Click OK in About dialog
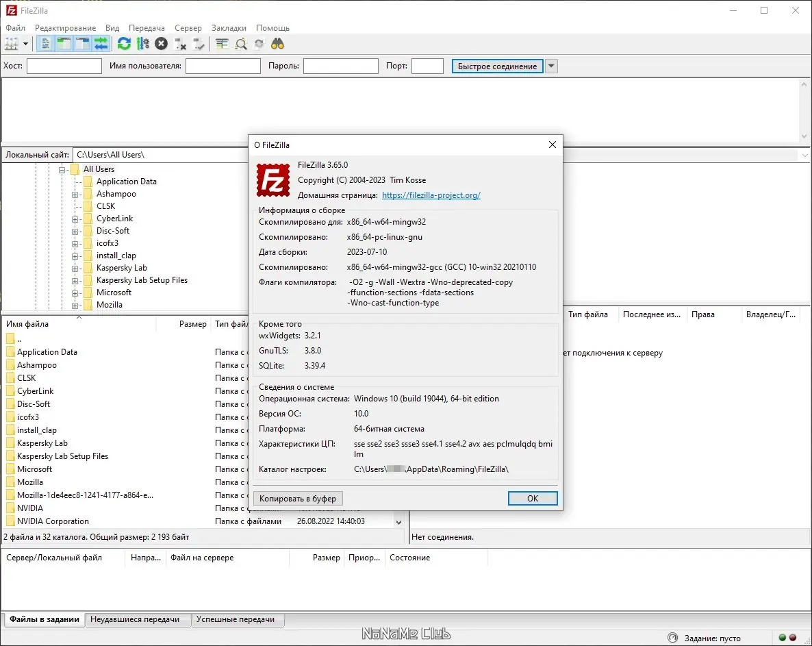 [x=533, y=498]
